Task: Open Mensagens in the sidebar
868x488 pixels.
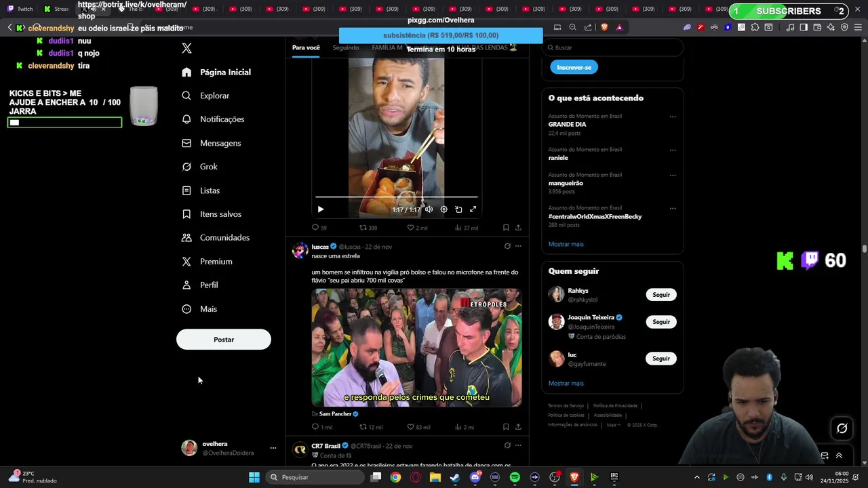Action: 211,143
